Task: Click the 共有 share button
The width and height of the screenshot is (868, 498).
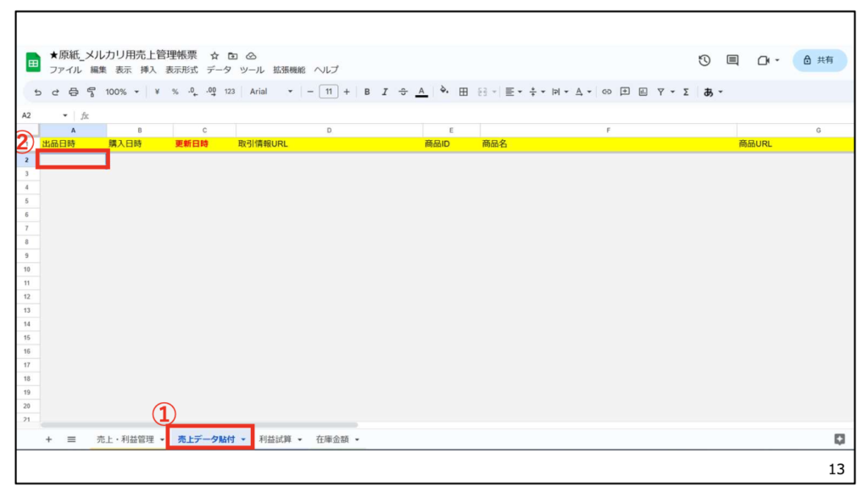Action: click(x=819, y=60)
